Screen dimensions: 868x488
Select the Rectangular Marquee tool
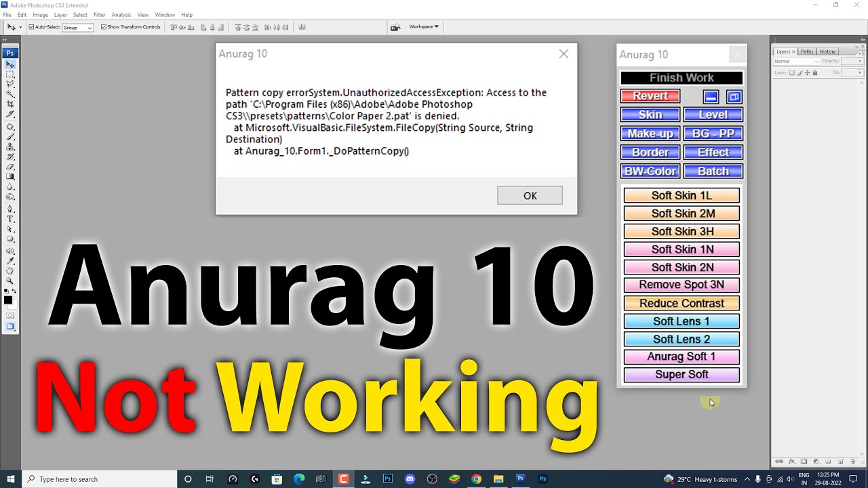click(10, 75)
